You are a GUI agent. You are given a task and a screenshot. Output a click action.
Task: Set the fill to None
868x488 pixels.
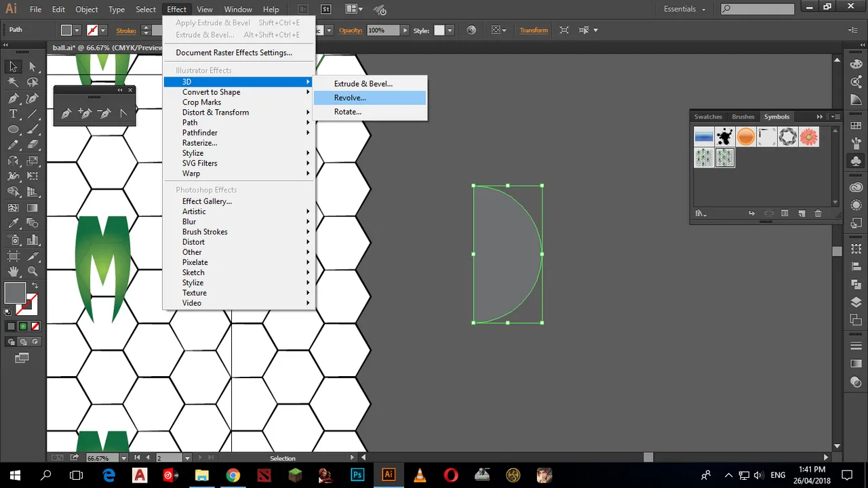[x=35, y=327]
